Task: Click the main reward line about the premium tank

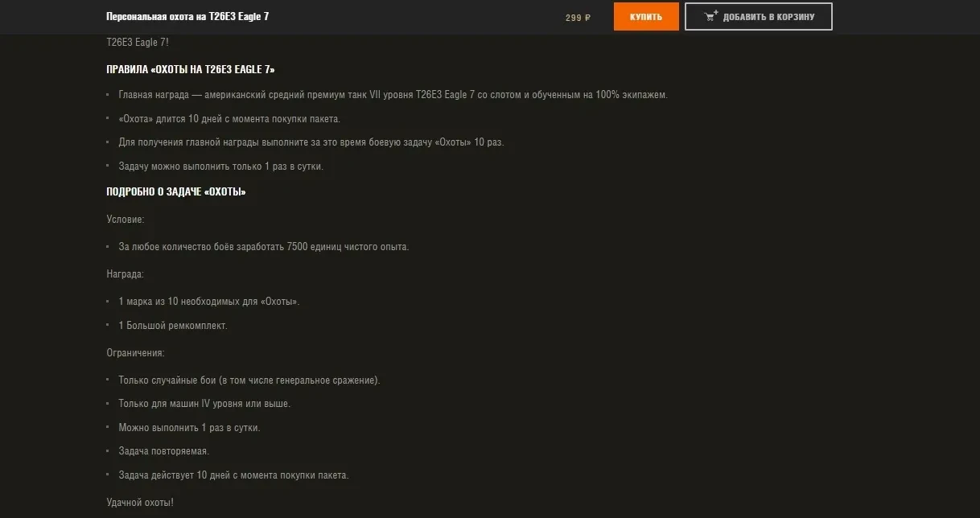Action: [393, 95]
